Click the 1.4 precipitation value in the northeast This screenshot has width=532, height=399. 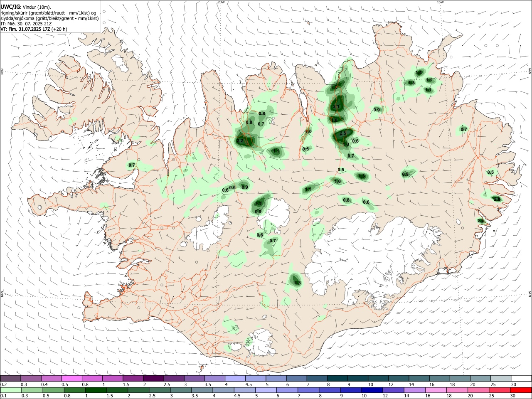419,73
